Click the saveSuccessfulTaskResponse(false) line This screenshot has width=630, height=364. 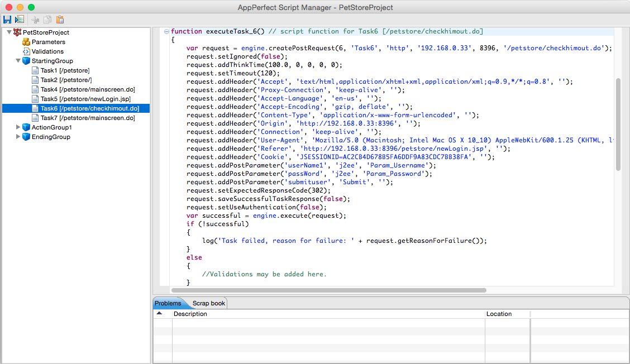pyautogui.click(x=269, y=199)
